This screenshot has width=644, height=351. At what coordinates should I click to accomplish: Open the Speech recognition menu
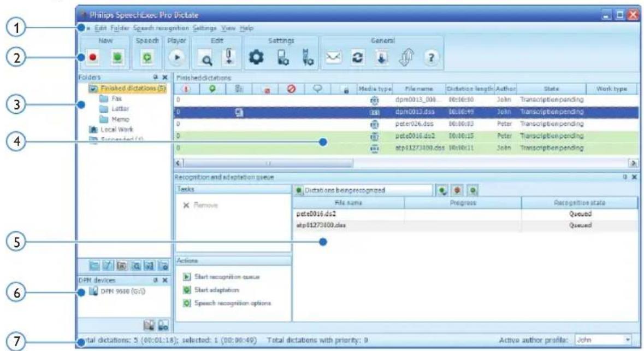click(161, 28)
